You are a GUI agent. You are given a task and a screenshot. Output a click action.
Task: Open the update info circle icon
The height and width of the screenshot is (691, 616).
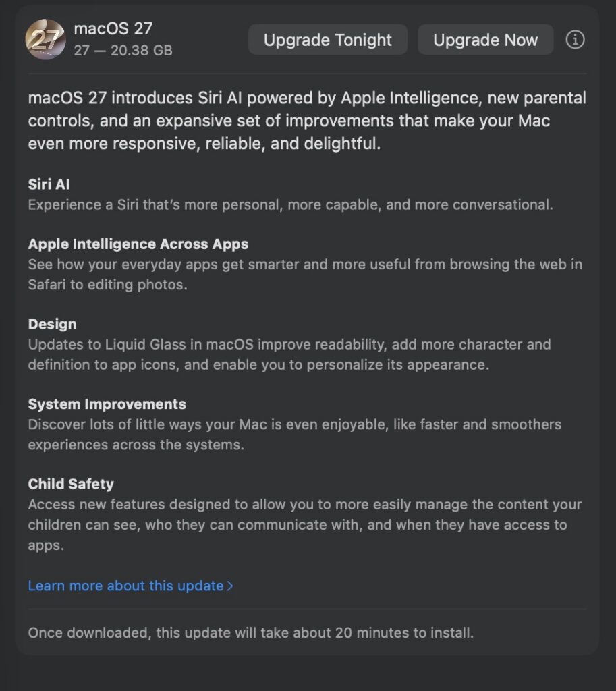coord(575,40)
